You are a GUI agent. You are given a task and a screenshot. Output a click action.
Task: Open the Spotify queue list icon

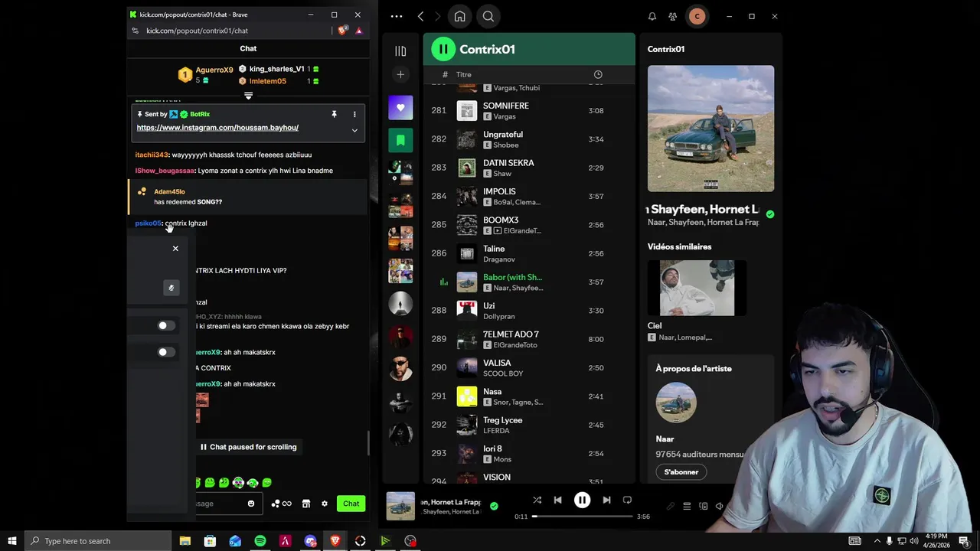(x=687, y=506)
